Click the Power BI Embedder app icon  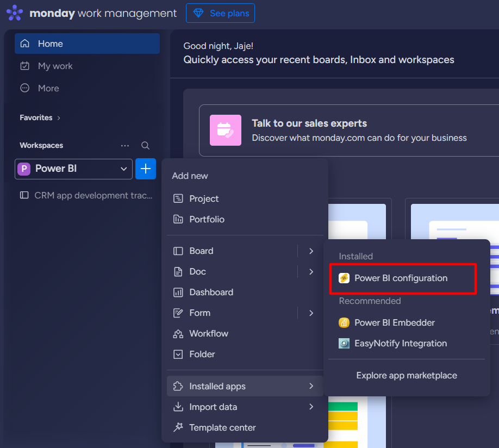(x=344, y=323)
